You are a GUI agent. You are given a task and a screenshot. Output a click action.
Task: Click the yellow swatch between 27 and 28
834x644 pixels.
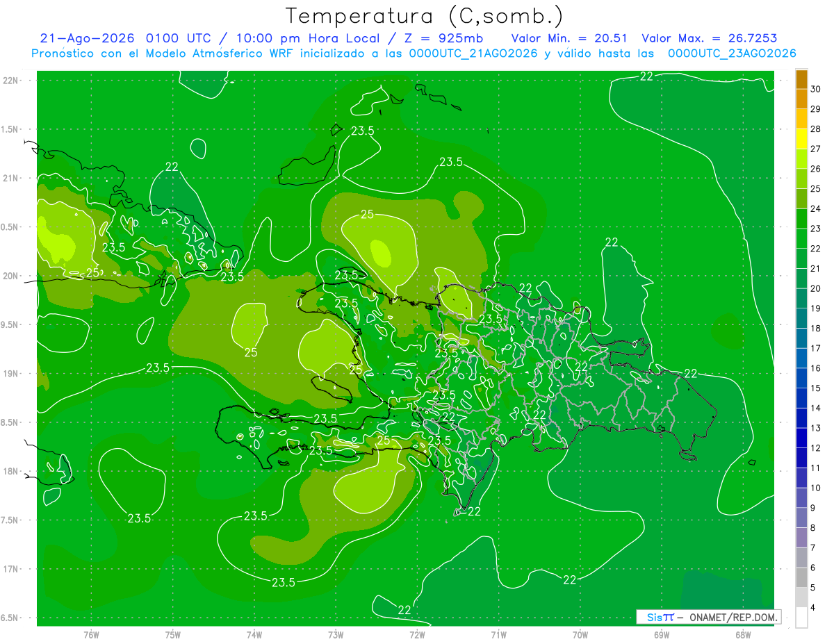801,139
